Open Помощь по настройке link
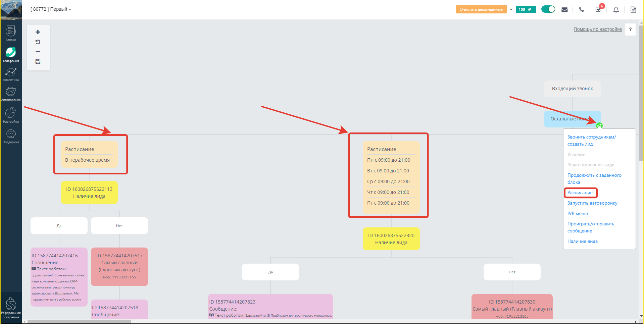 598,29
